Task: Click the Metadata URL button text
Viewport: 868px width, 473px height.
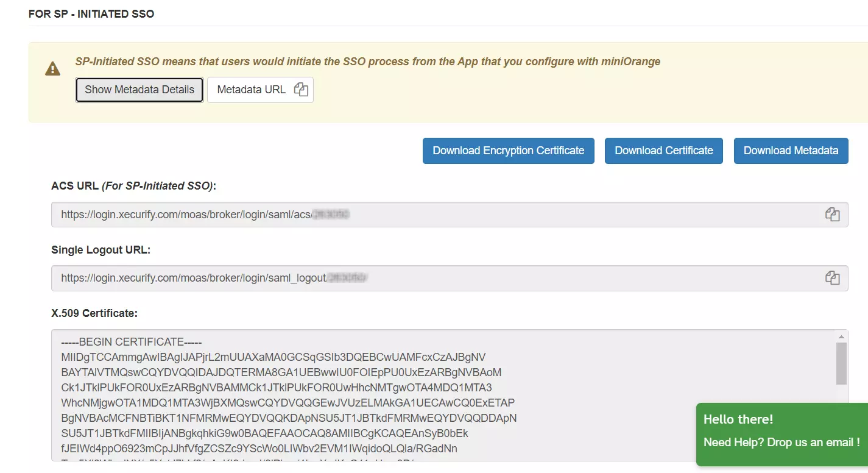Action: tap(251, 90)
